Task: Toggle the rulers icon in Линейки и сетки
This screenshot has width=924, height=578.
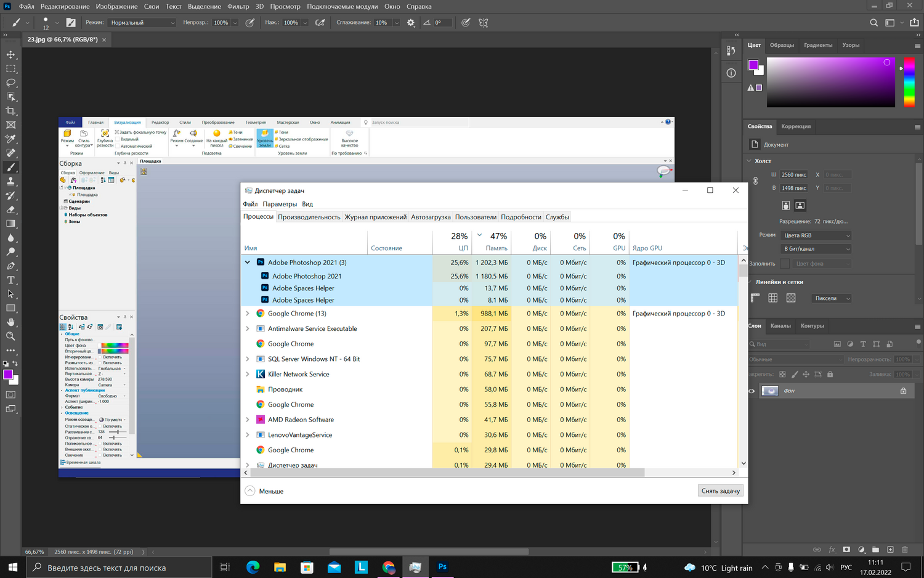Action: [x=755, y=298]
